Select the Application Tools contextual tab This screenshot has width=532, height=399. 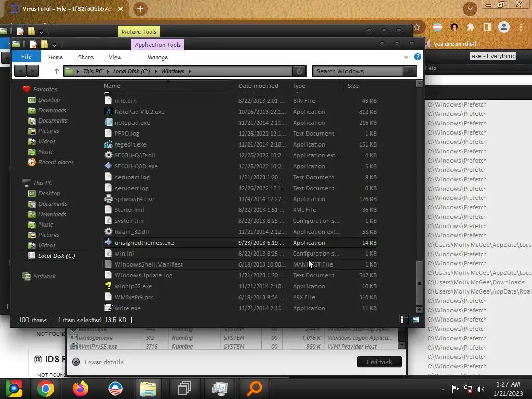click(158, 45)
